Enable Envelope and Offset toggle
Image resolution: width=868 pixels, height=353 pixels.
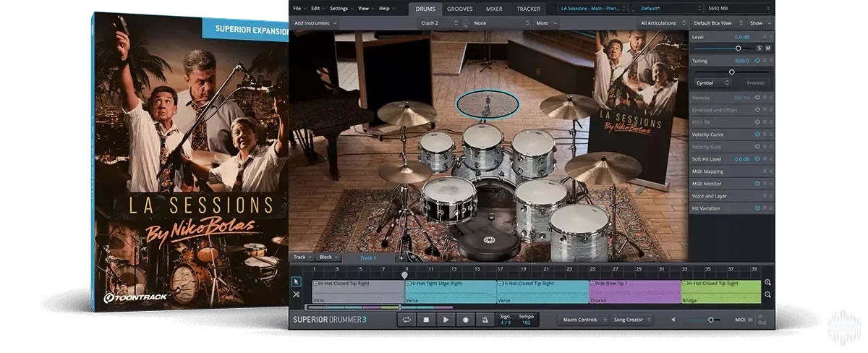pyautogui.click(x=758, y=110)
